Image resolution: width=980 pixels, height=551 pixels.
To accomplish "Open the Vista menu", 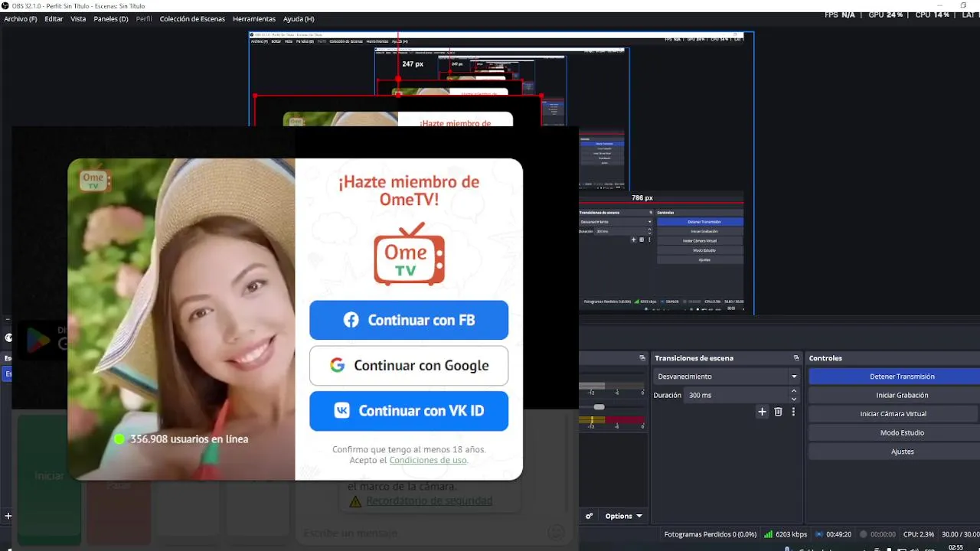I will point(78,19).
